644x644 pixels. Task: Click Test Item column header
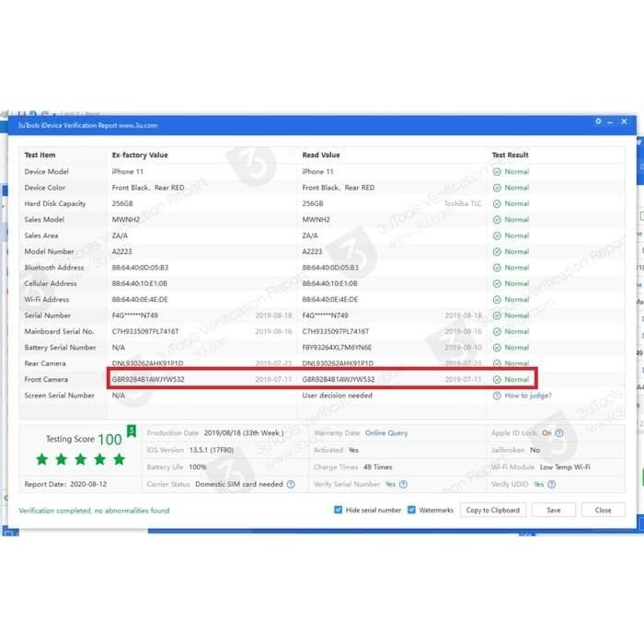tap(40, 155)
